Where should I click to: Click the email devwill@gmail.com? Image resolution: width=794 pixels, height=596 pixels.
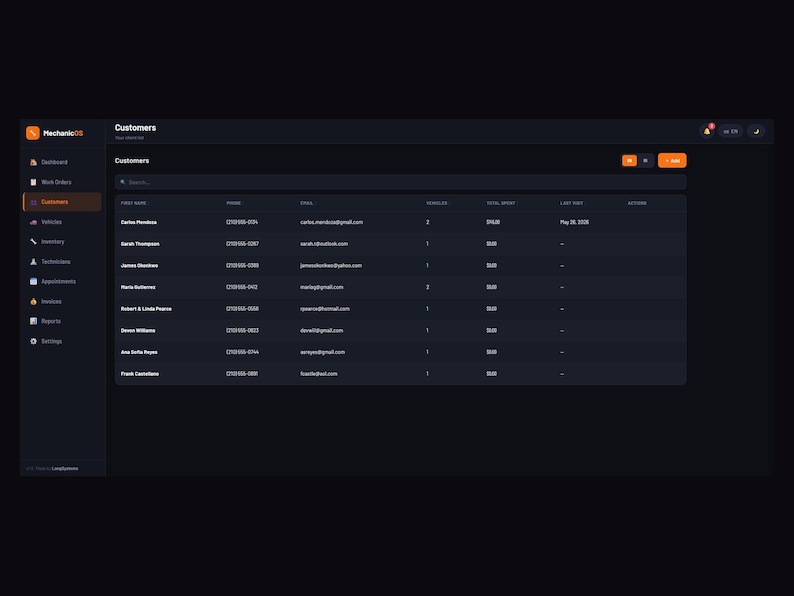(322, 331)
